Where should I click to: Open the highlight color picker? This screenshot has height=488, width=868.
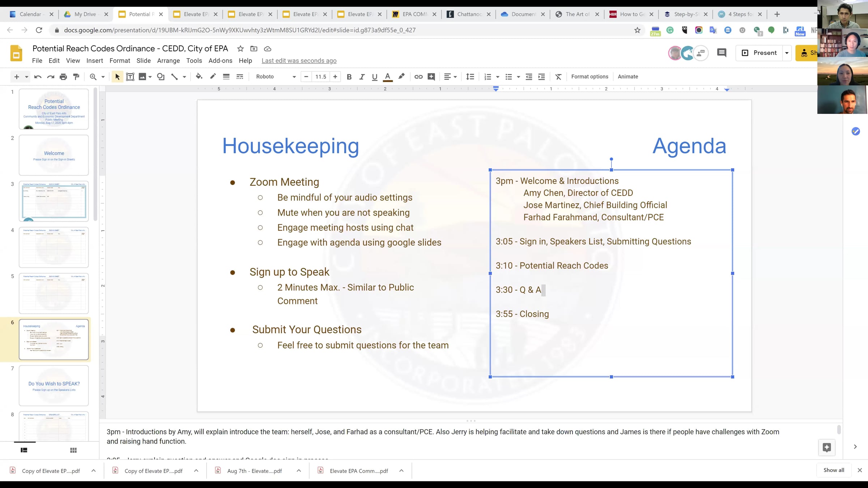click(x=401, y=77)
